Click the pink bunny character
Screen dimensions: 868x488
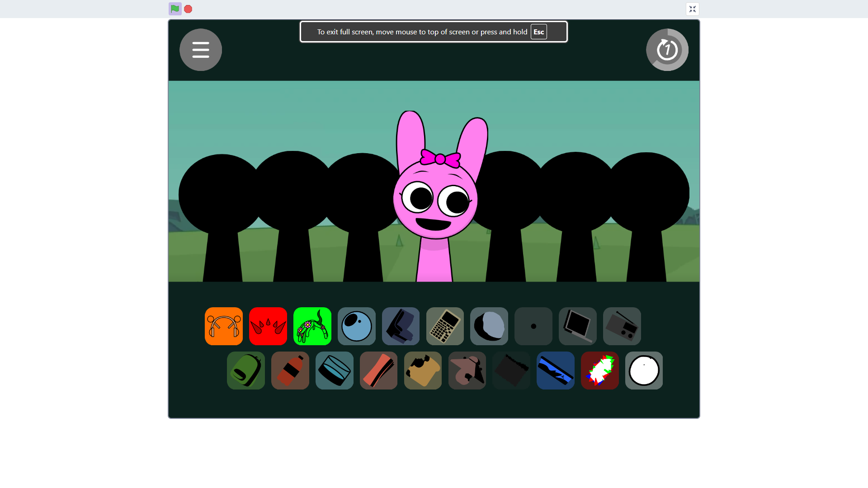435,203
